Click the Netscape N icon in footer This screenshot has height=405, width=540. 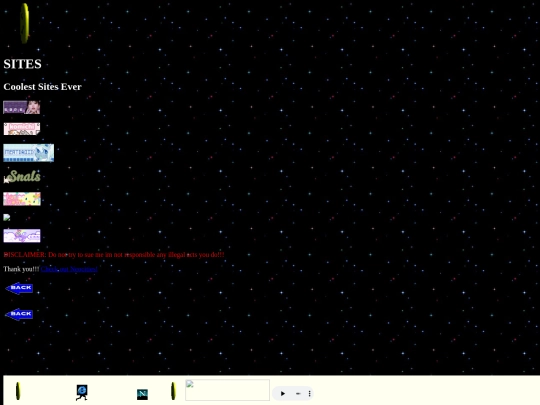pos(142,394)
